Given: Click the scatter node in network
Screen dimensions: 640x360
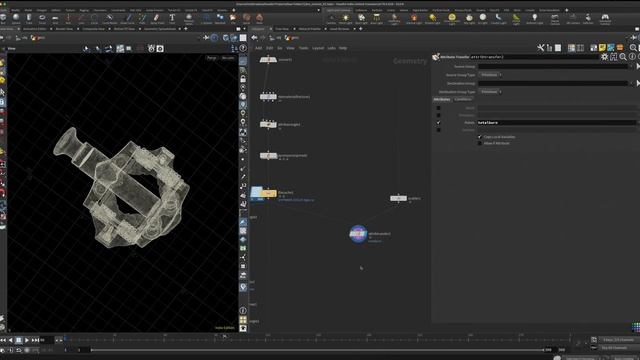Looking at the screenshot, I should 398,198.
